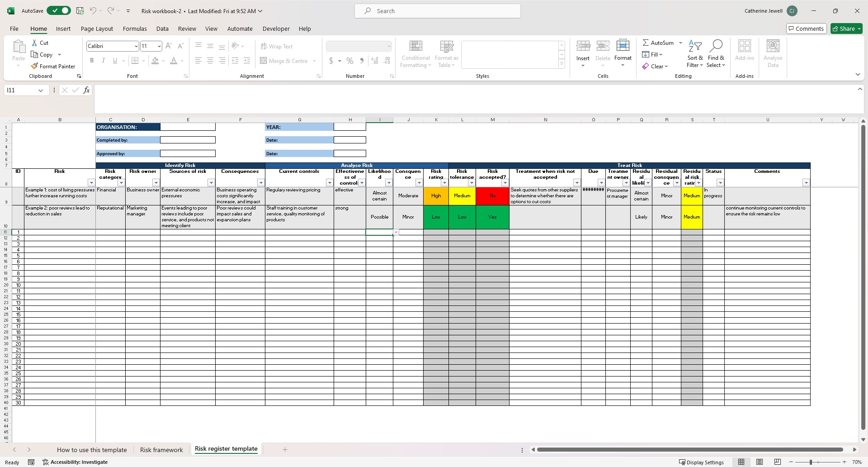The image size is (868, 467).
Task: Click the Format Painter icon
Action: [x=34, y=66]
